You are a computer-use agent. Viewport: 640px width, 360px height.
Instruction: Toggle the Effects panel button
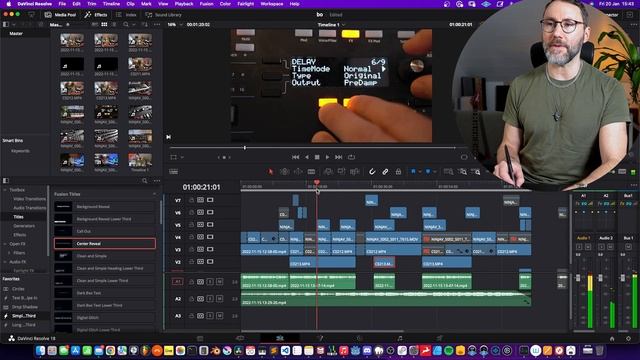pyautogui.click(x=96, y=15)
